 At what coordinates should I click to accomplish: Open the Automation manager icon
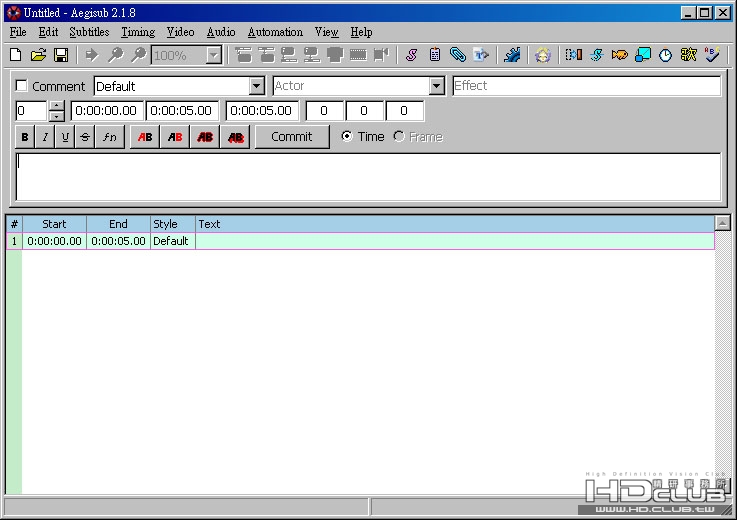click(x=512, y=55)
